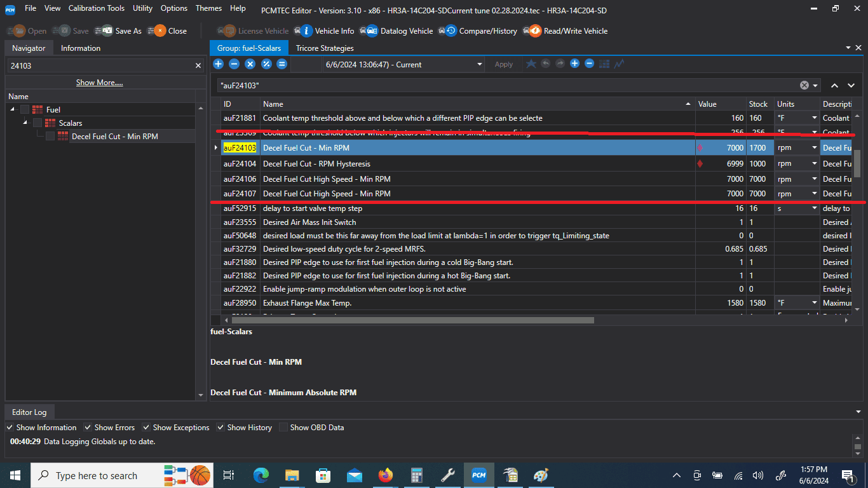The width and height of the screenshot is (868, 488).
Task: Clear the Navigator search with the X
Action: (198, 65)
